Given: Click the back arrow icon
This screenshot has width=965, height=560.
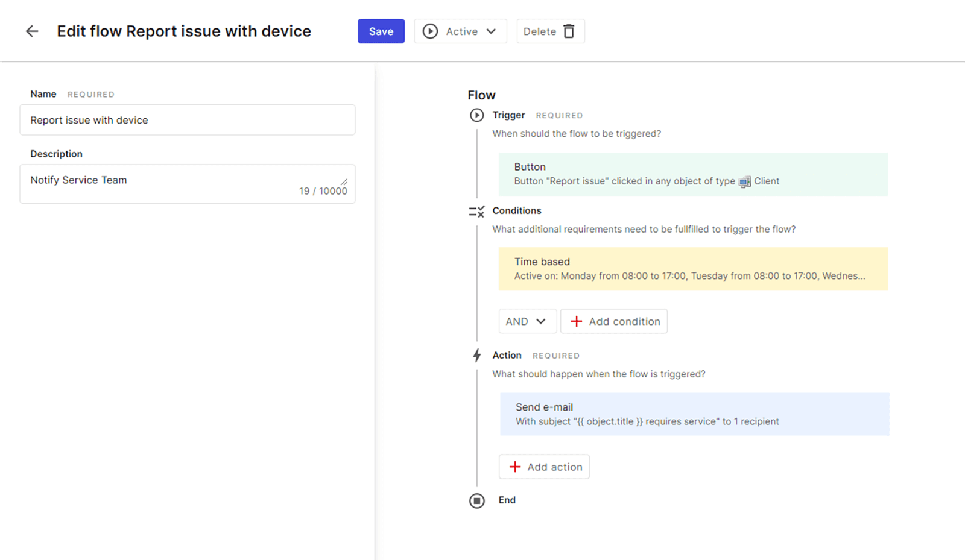Looking at the screenshot, I should coord(32,31).
